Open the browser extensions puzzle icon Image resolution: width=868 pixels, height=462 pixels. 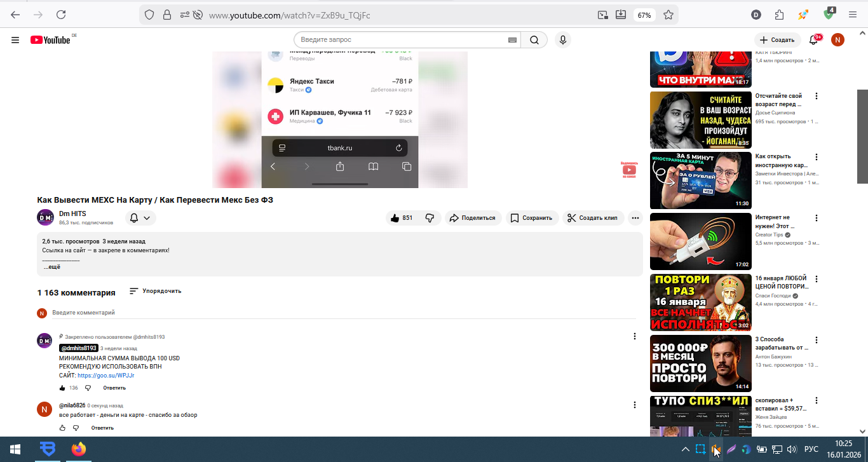779,15
